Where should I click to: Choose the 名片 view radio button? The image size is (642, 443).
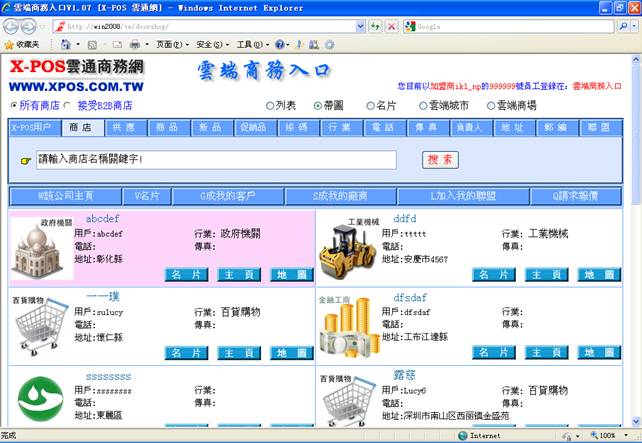click(x=370, y=105)
